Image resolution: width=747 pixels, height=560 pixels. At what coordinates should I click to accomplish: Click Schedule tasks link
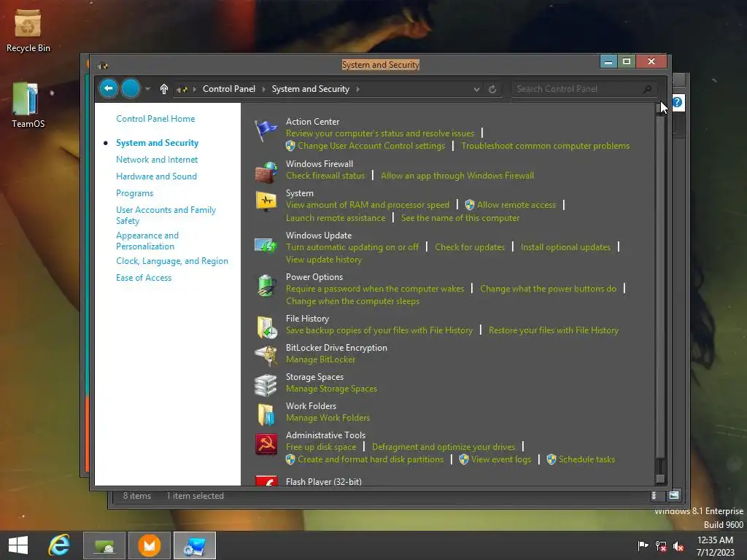[x=587, y=459]
